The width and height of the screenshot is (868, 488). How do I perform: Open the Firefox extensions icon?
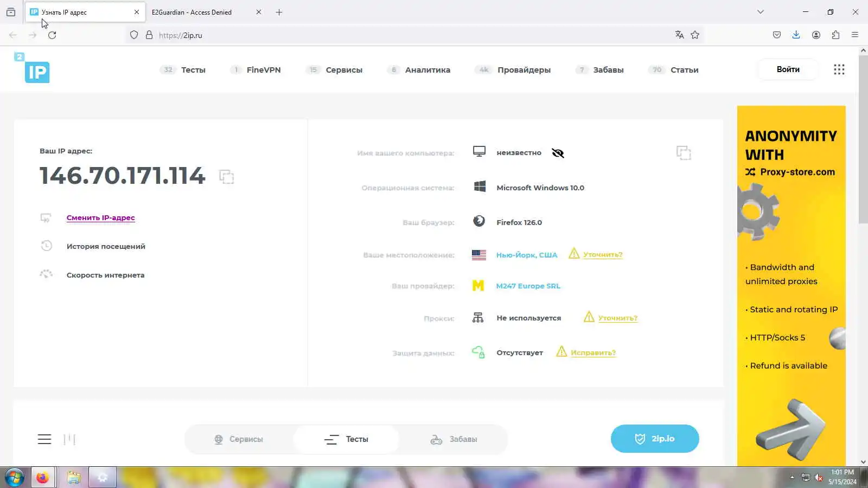835,35
